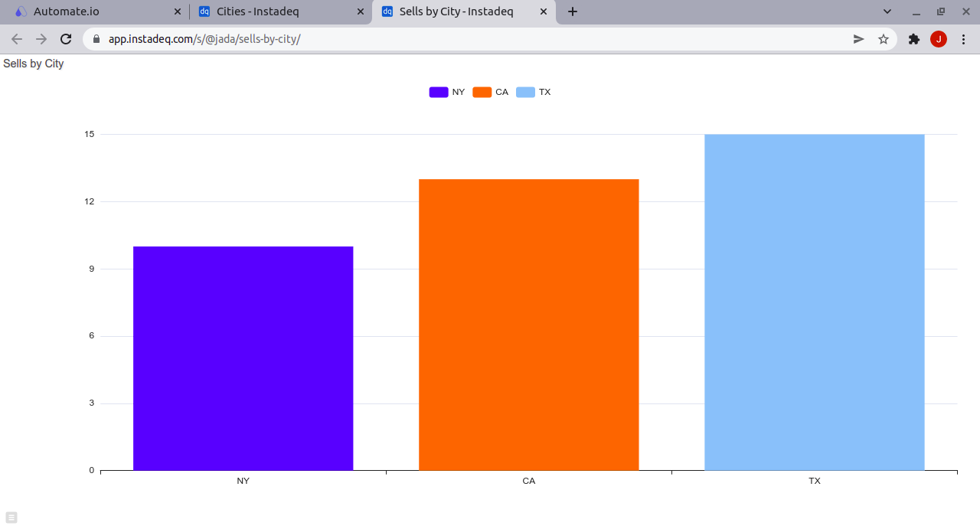Click the orange CA bar
Viewport: 980px width, 529px height.
pyautogui.click(x=529, y=325)
